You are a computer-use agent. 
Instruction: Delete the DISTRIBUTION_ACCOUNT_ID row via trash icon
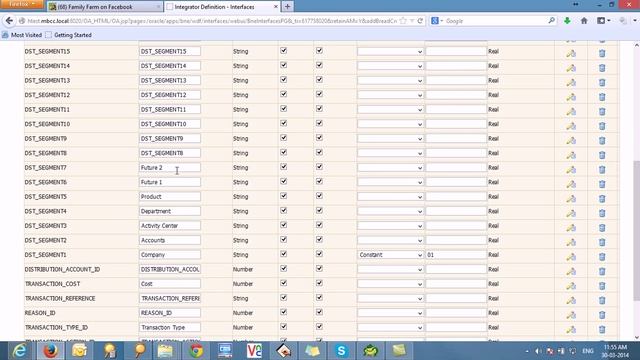pyautogui.click(x=602, y=271)
